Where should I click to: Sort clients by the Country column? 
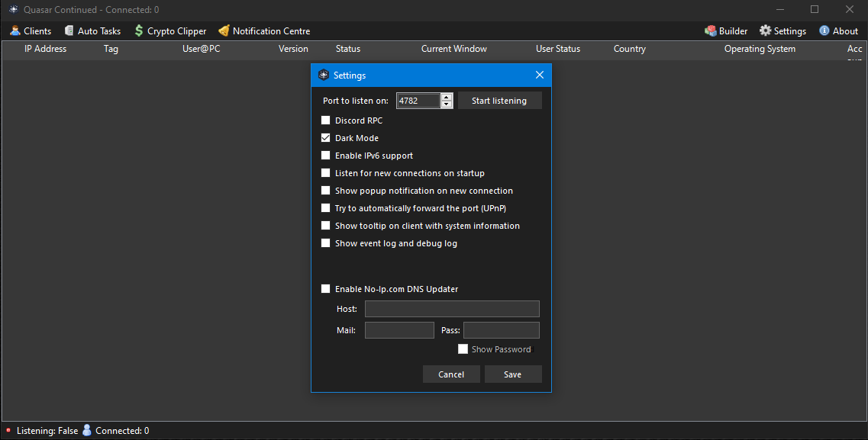coord(629,49)
